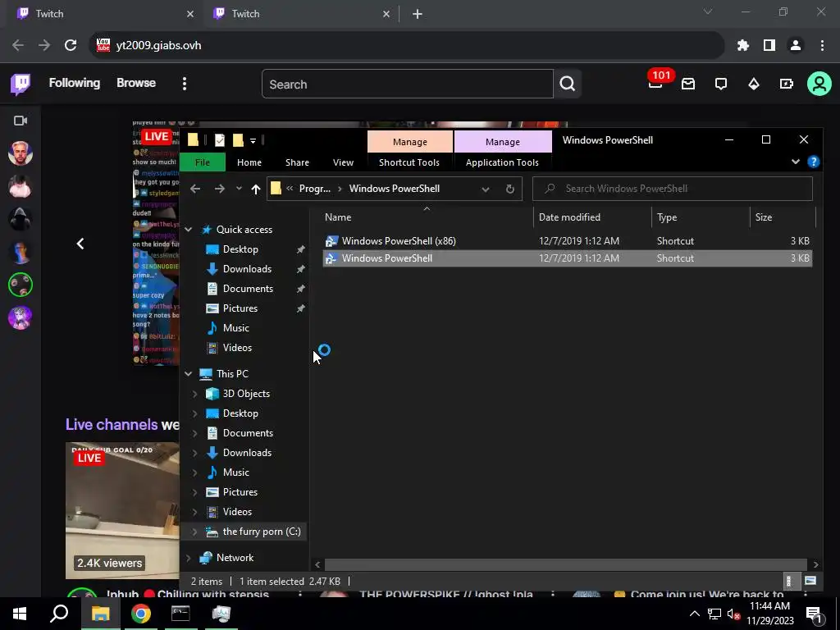Click the Twitch search magnifier button
This screenshot has height=630, width=840.
coord(568,84)
